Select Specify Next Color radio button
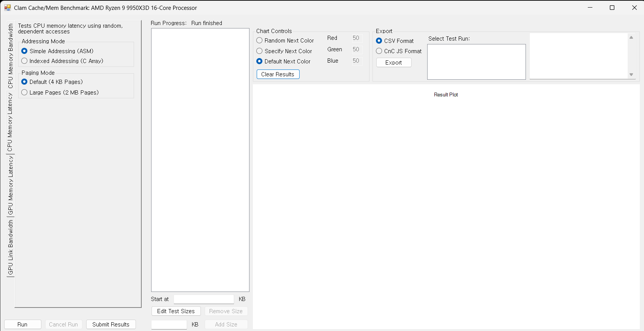The height and width of the screenshot is (331, 644). pyautogui.click(x=260, y=51)
